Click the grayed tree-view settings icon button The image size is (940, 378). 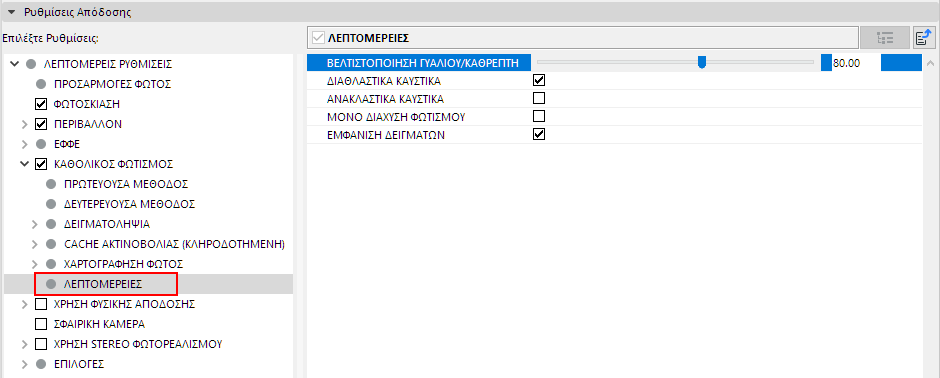point(884,38)
